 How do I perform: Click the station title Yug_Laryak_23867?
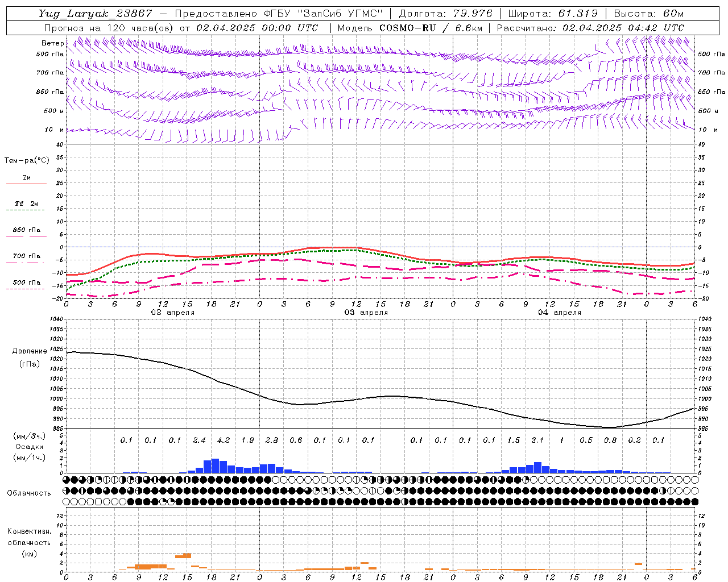95,14
